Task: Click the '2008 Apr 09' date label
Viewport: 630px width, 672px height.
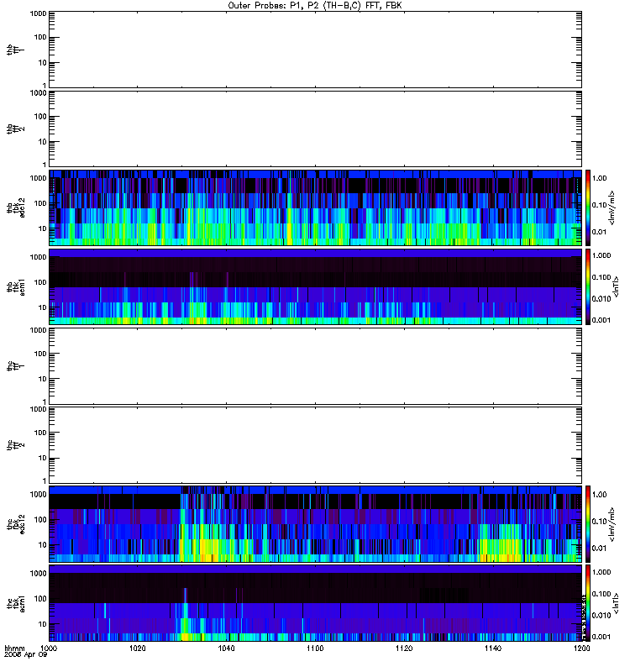Action: [25, 655]
